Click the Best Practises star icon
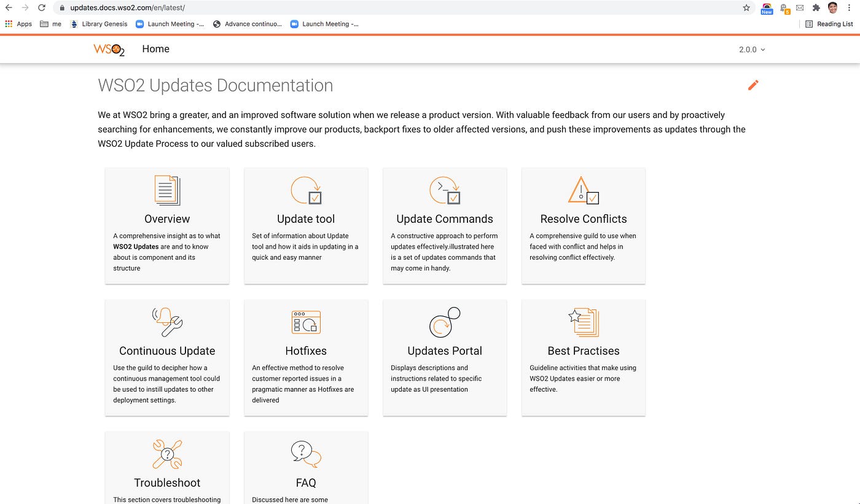Viewport: 860px width, 504px height. [584, 322]
